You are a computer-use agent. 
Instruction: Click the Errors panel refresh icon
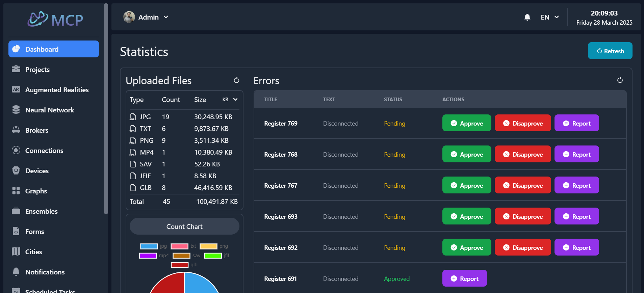[x=620, y=80]
